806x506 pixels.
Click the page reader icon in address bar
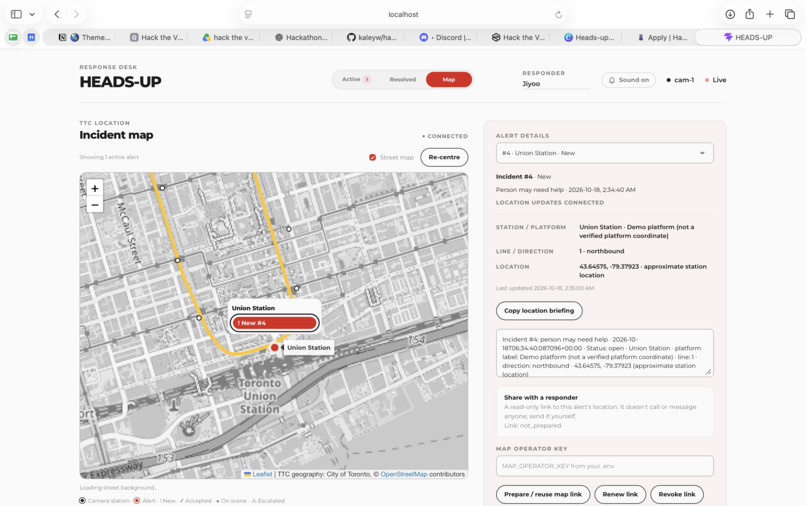coord(248,14)
